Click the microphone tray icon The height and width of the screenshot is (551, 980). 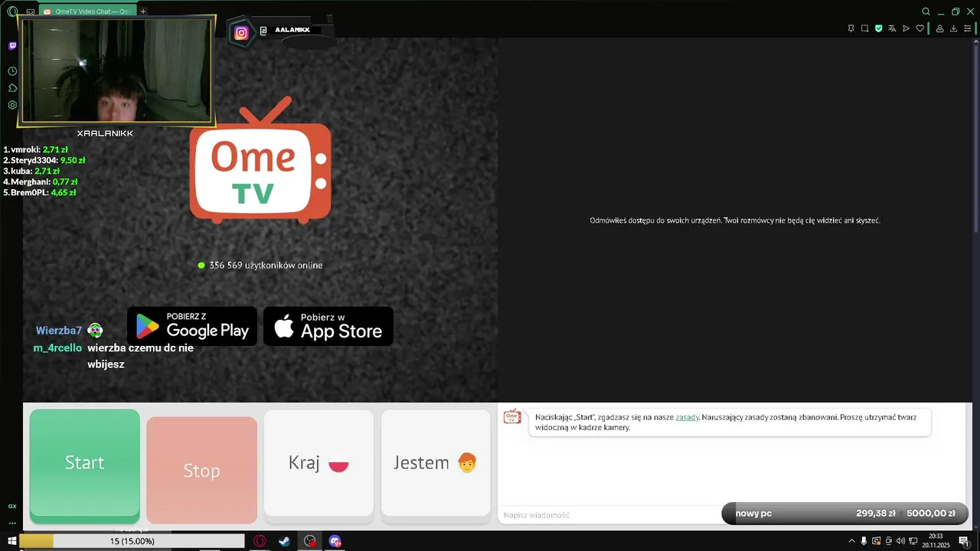[864, 541]
